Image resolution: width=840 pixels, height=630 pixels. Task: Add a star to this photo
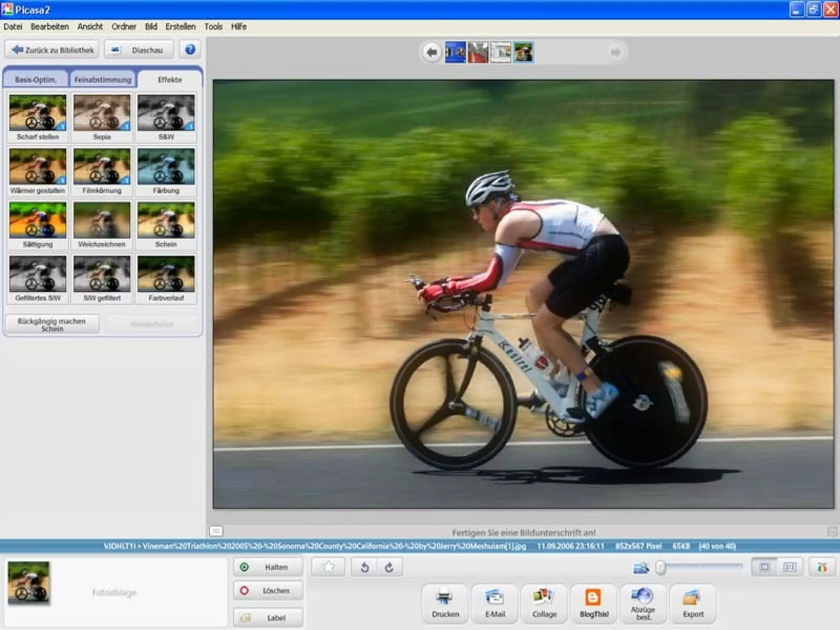[328, 567]
